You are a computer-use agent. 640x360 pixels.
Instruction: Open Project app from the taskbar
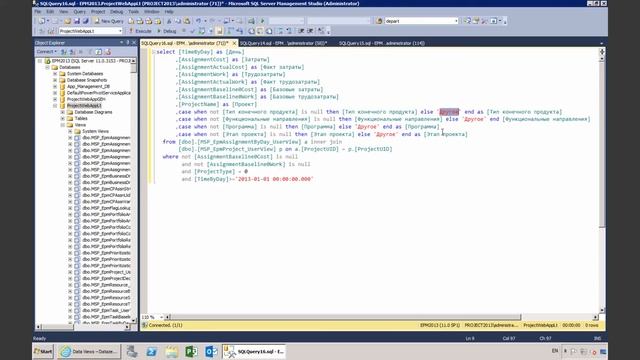tap(191, 351)
